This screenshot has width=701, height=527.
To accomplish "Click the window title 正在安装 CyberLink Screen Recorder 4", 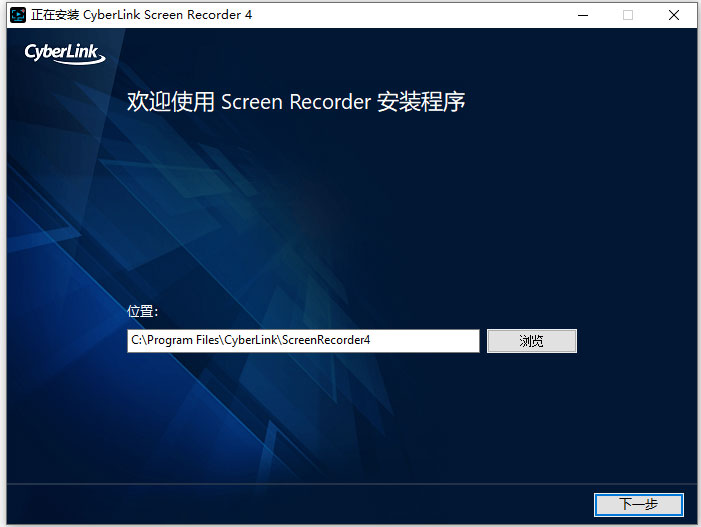I will pos(141,15).
